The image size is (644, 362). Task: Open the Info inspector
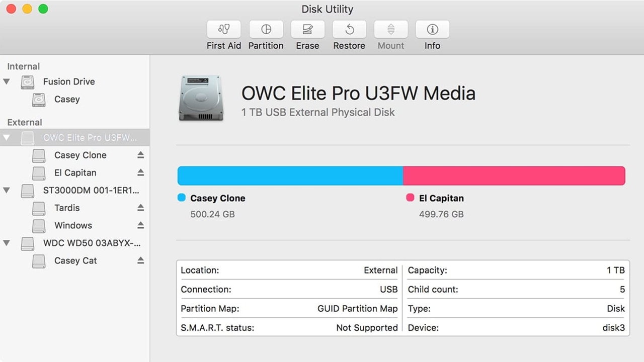(x=432, y=30)
